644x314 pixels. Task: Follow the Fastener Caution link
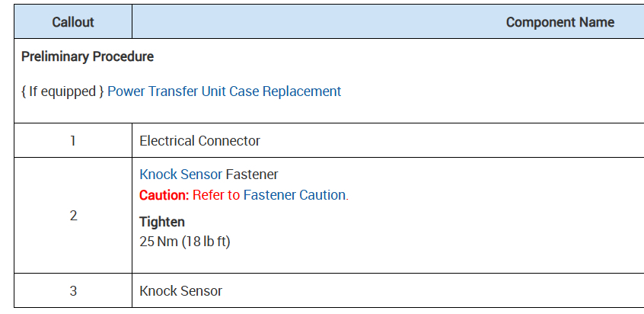coord(294,195)
